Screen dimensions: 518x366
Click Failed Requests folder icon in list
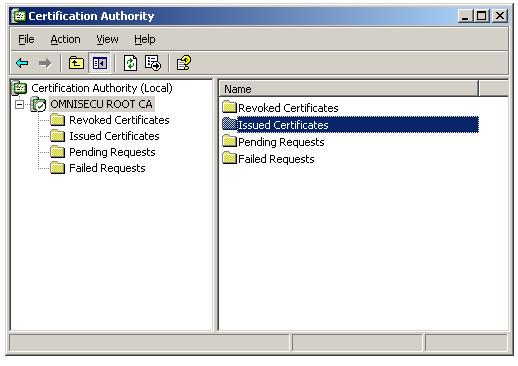229,158
